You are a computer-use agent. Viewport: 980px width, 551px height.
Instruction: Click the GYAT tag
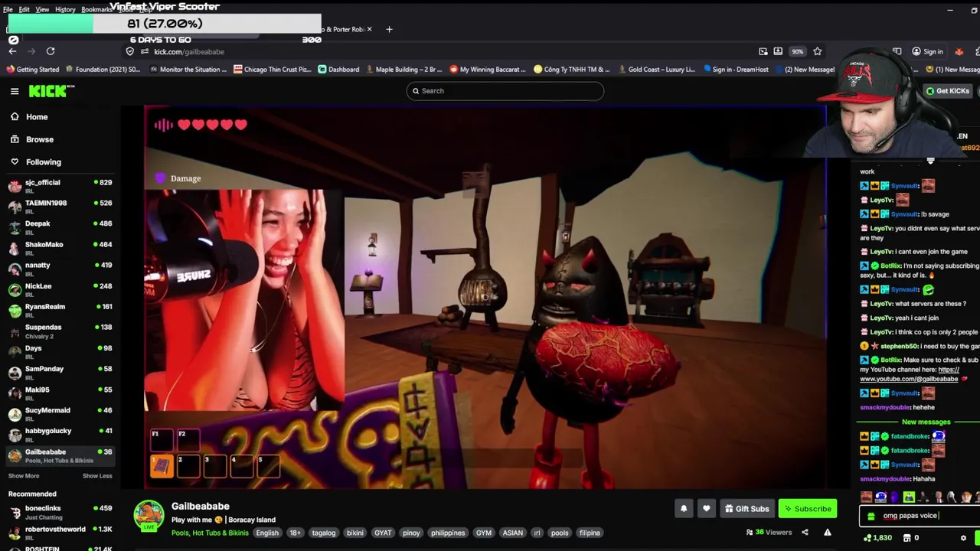[x=383, y=533]
